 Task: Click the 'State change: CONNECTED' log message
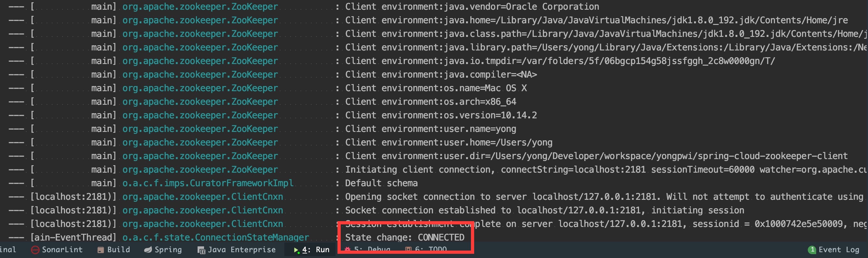[x=405, y=237]
